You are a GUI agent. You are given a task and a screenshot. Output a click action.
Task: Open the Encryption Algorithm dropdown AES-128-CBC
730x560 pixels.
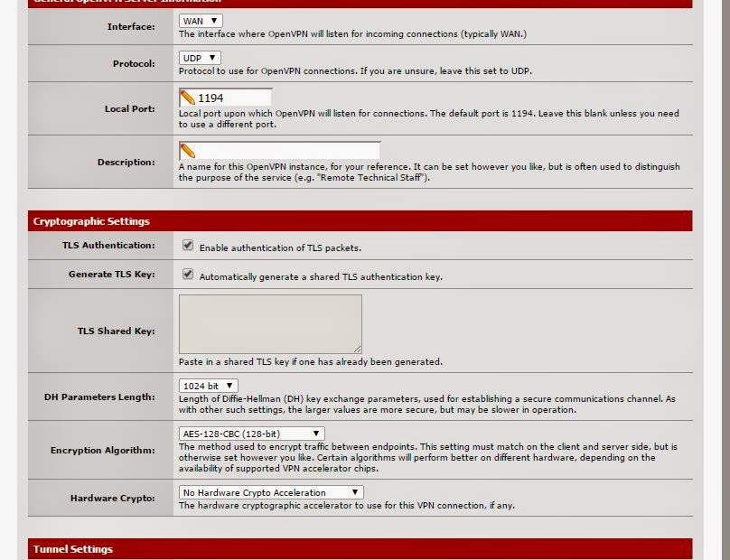coord(251,434)
